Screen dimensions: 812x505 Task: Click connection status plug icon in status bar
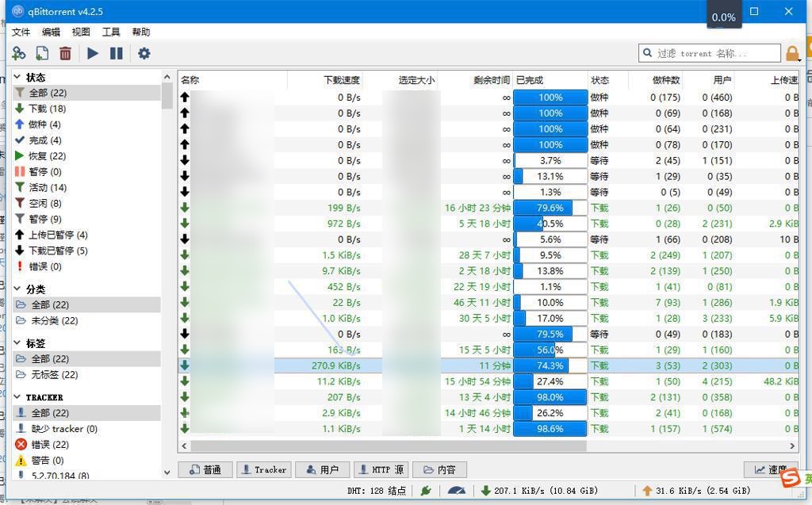click(x=426, y=491)
